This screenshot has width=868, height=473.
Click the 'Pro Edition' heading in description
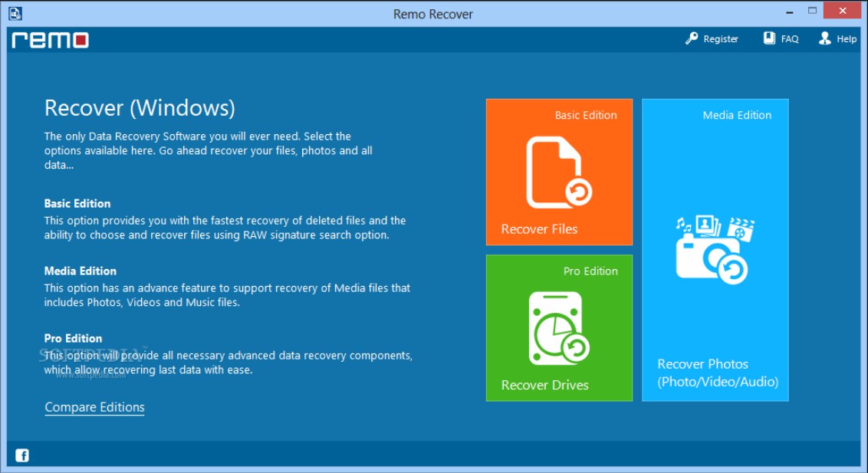coord(73,339)
